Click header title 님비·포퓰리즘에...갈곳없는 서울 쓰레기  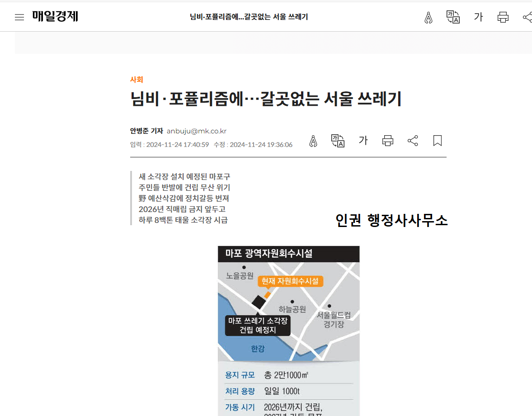(249, 17)
